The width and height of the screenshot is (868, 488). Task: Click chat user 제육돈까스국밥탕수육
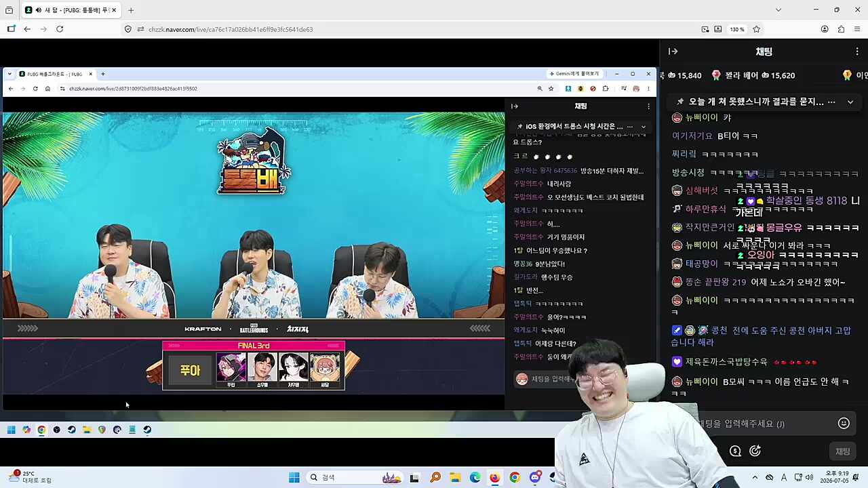click(726, 362)
